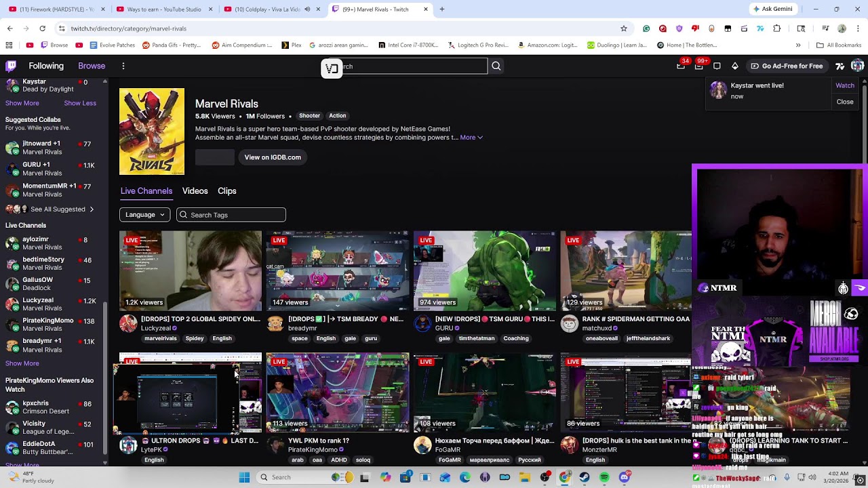Open the more options menu next to Browse
This screenshot has height=488, width=868.
[123, 66]
